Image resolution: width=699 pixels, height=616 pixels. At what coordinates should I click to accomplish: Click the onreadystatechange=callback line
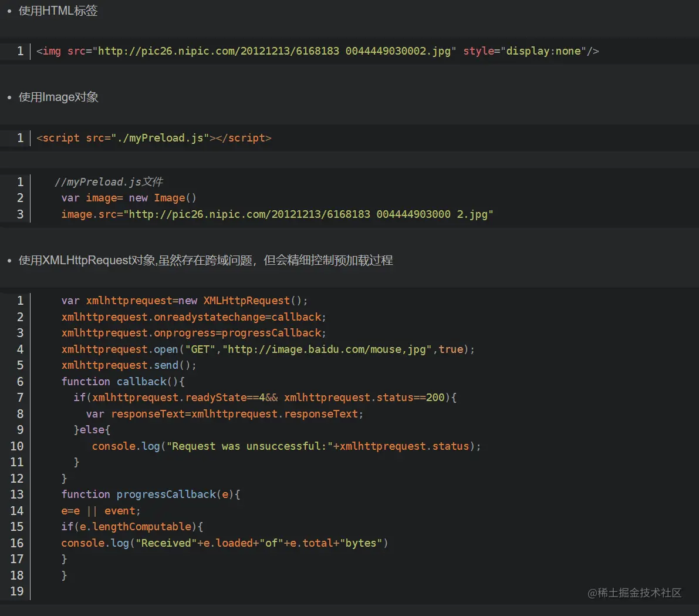coord(194,317)
